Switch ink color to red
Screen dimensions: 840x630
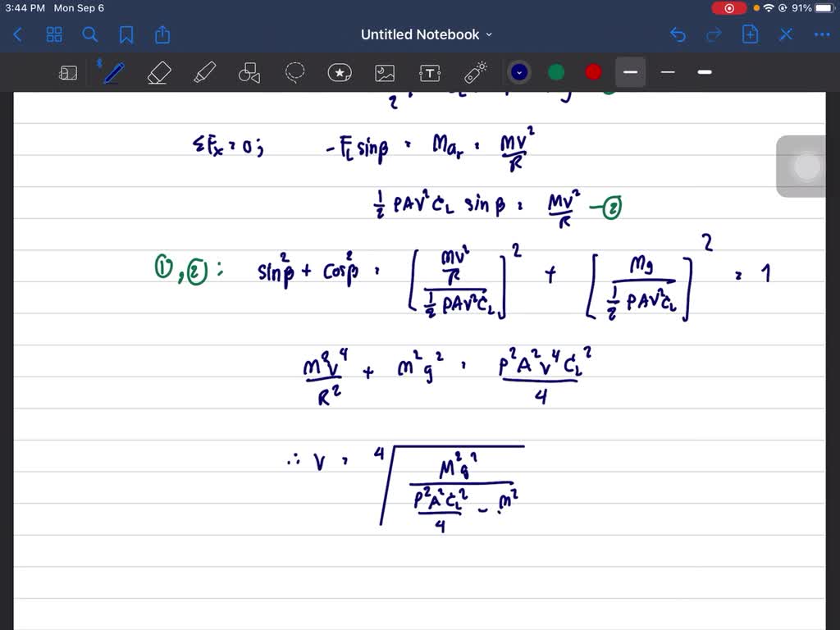592,72
